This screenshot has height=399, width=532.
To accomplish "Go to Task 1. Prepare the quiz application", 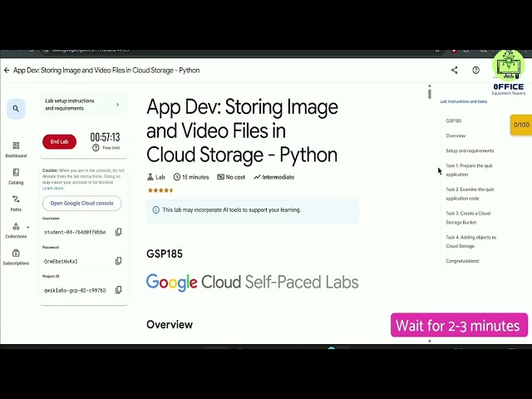I will tap(469, 170).
